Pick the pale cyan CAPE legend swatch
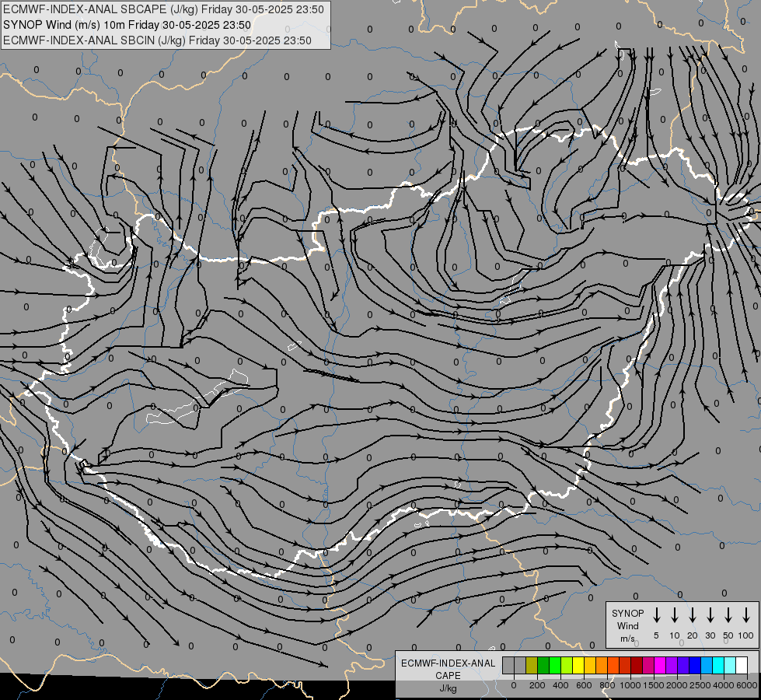Screen dimensions: 761x700 tap(731, 665)
